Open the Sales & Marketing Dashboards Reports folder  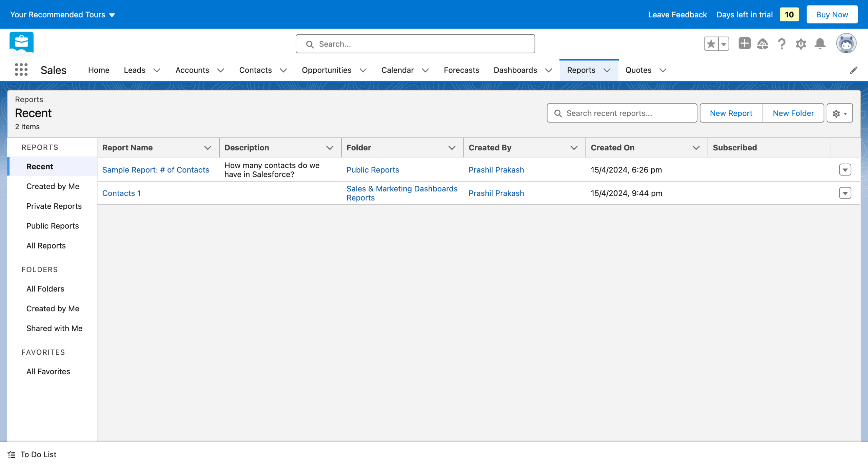tap(402, 193)
